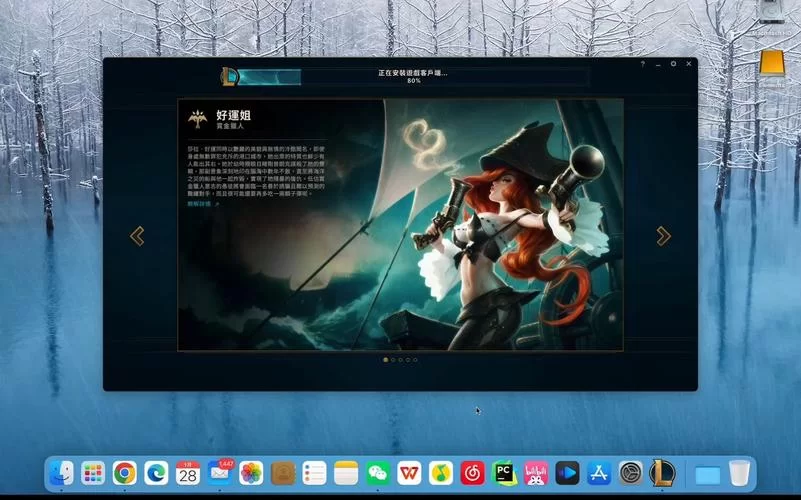Close the League installer window
The width and height of the screenshot is (801, 500).
tap(689, 64)
